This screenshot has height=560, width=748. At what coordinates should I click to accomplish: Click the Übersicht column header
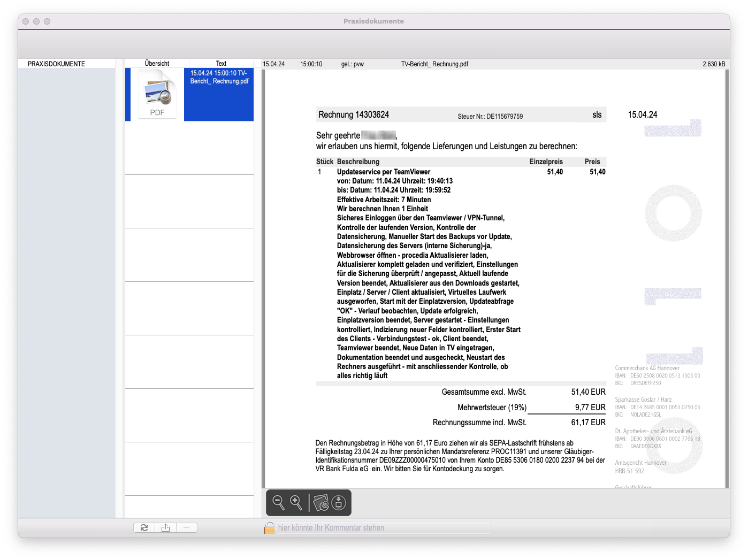click(157, 64)
